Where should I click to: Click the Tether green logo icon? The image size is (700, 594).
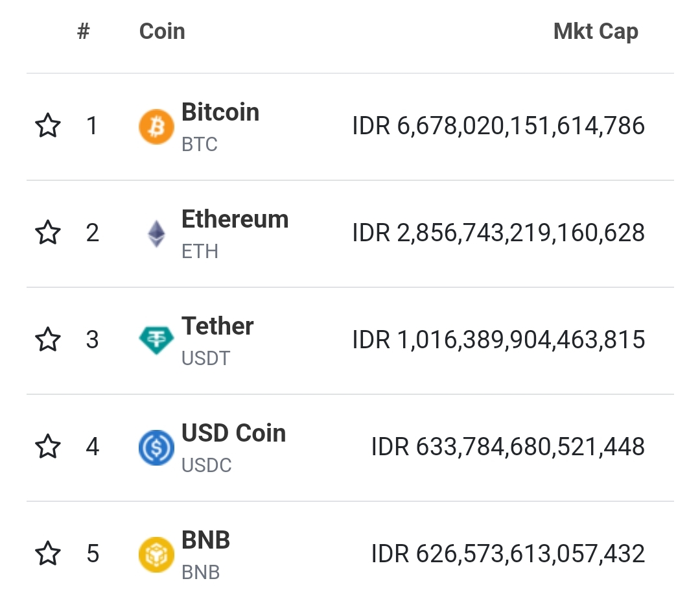point(156,340)
